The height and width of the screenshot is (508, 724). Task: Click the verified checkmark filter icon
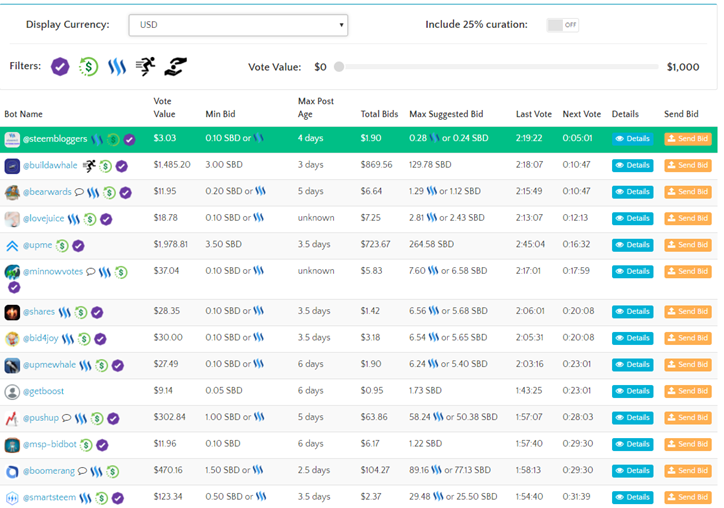point(60,67)
